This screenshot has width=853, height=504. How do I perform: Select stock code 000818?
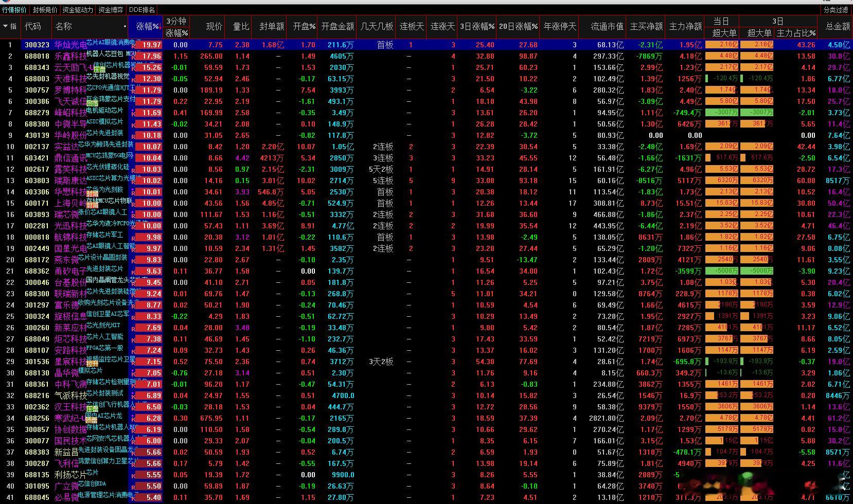(x=37, y=238)
